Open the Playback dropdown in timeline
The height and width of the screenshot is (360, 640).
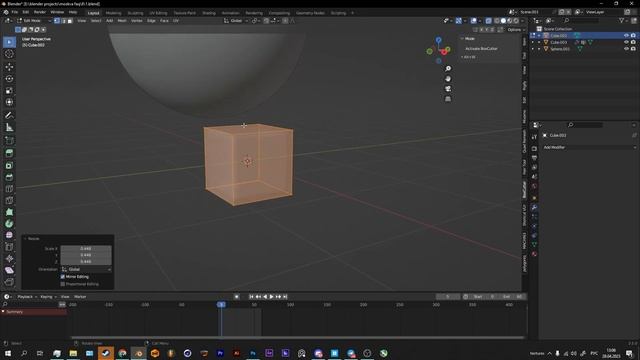coord(27,297)
